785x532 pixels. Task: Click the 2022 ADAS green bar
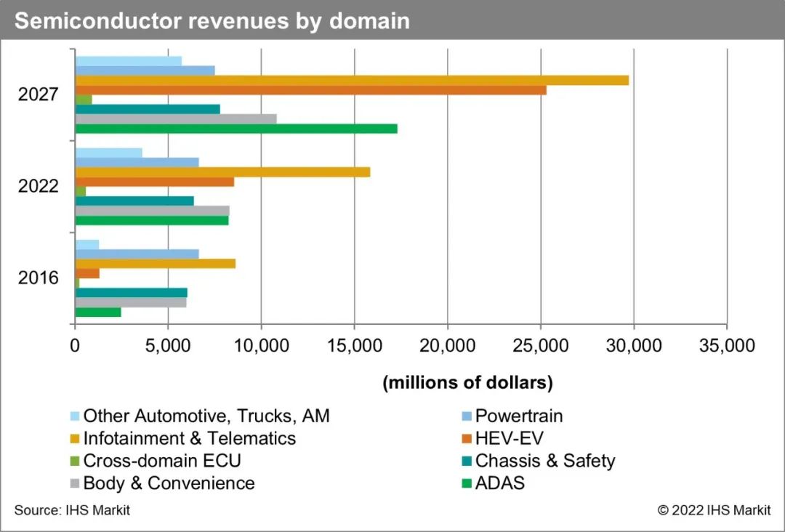pos(152,220)
